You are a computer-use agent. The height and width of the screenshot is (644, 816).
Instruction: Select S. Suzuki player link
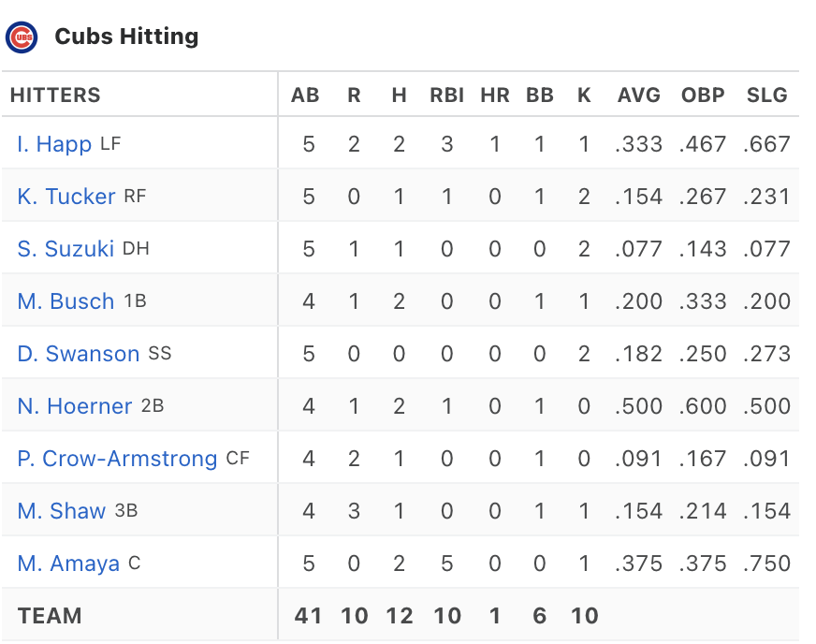[66, 249]
